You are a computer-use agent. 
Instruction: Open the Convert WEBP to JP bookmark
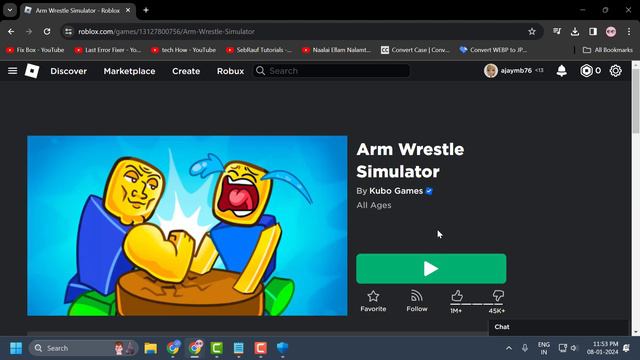click(x=493, y=50)
